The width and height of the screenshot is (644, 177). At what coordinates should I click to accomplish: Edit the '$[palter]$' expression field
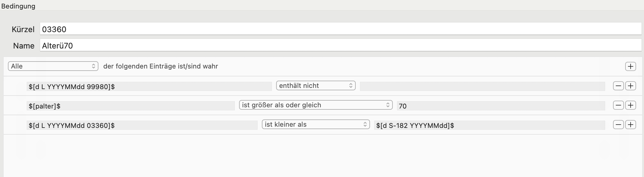[131, 106]
